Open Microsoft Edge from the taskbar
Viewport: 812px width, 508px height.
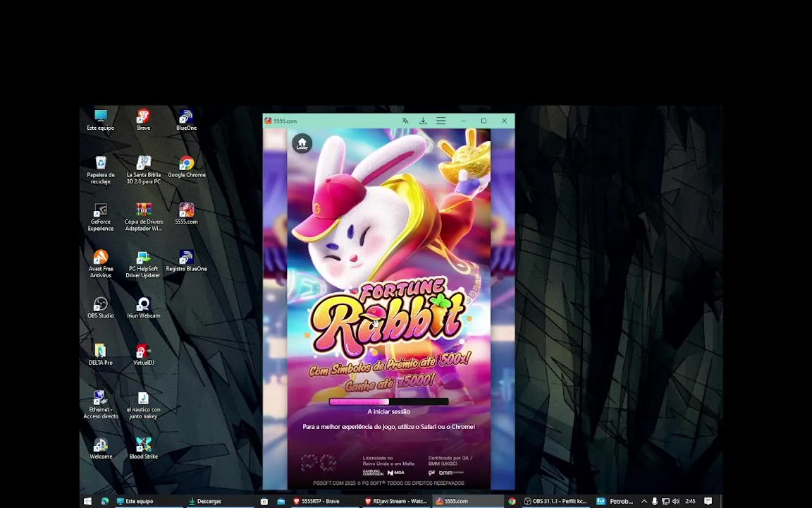(105, 501)
